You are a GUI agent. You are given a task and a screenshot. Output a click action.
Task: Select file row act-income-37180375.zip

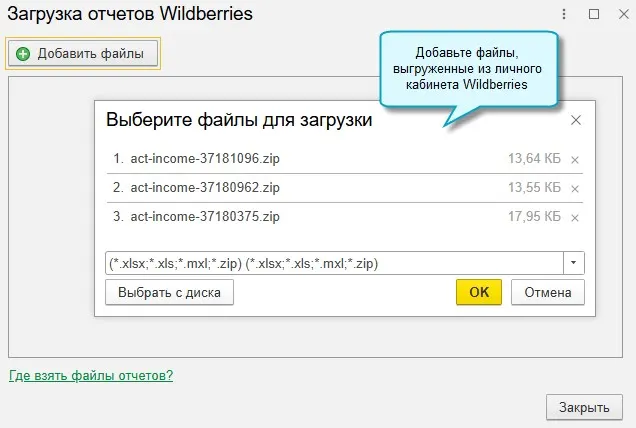[345, 217]
